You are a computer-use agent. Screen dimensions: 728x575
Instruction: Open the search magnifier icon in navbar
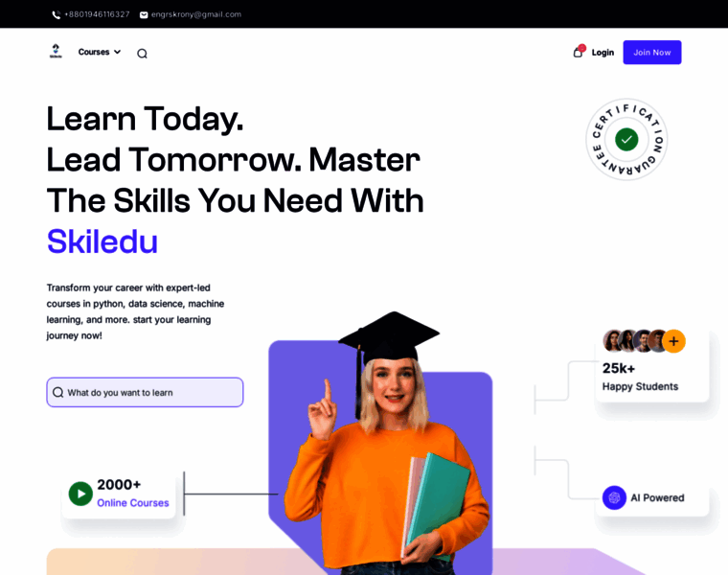click(x=142, y=54)
